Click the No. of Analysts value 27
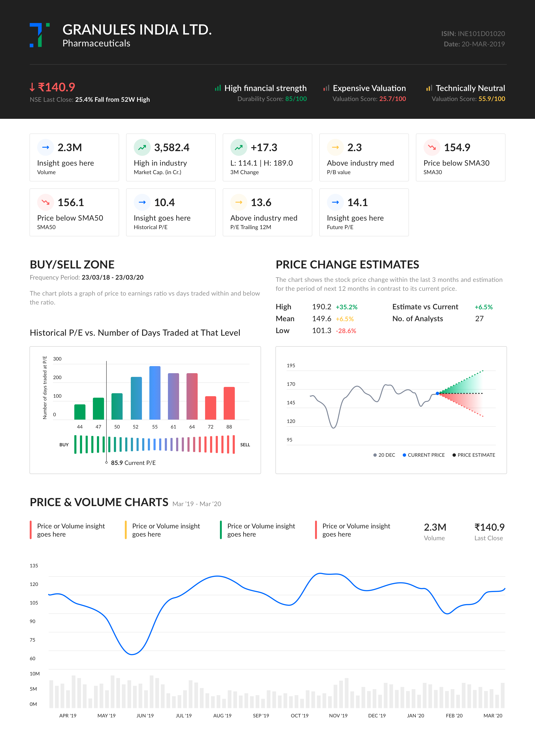Image resolution: width=535 pixels, height=756 pixels. [x=479, y=319]
